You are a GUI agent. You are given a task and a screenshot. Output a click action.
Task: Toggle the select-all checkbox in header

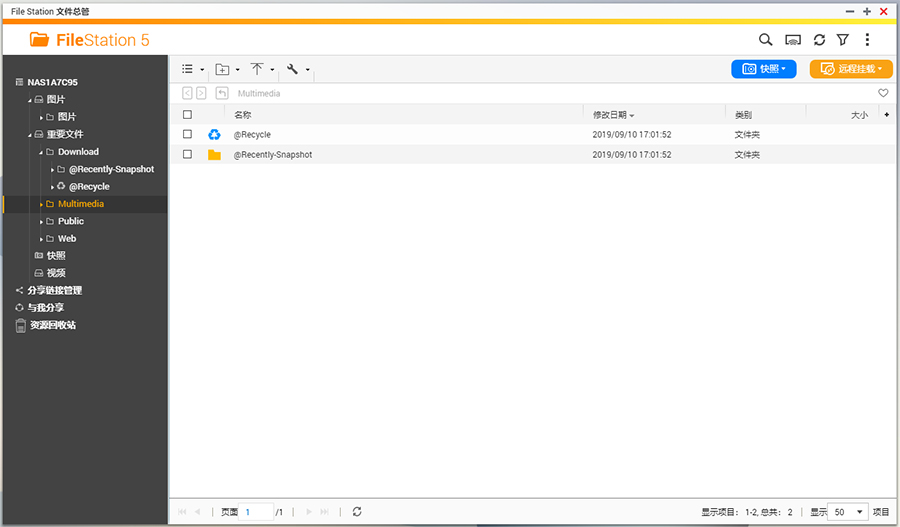[187, 114]
